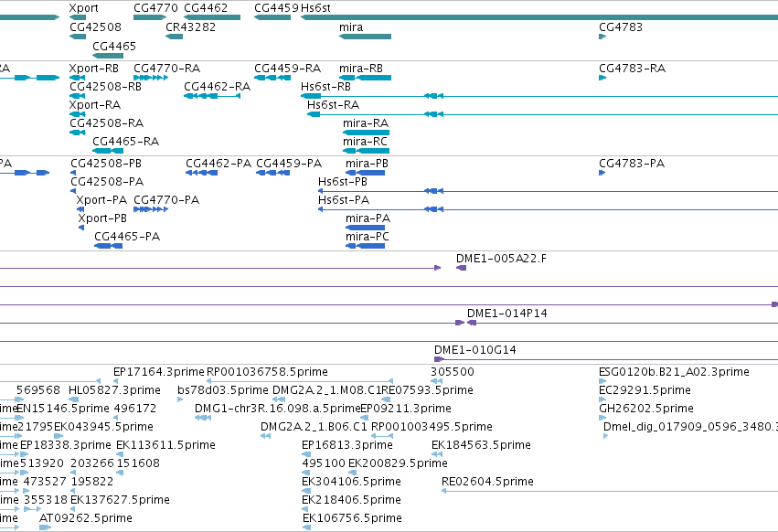Image resolution: width=778 pixels, height=532 pixels.
Task: Select the EK106756.5prime feature
Action: (x=306, y=527)
